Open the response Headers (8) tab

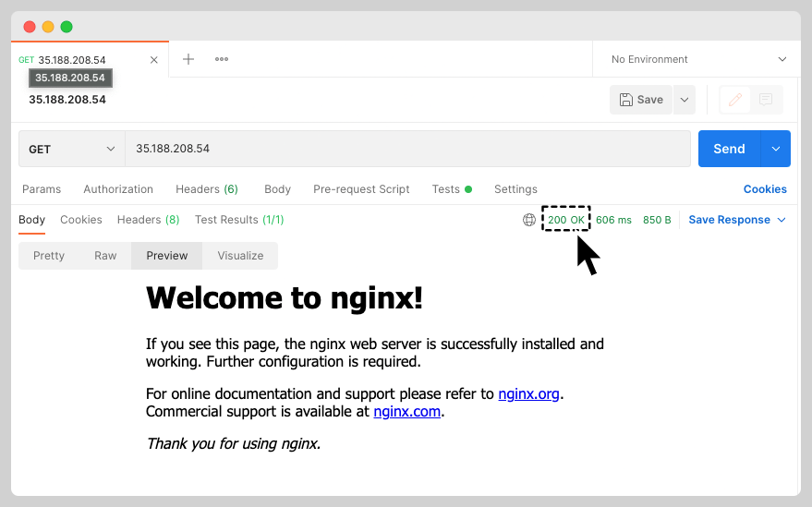[148, 220]
